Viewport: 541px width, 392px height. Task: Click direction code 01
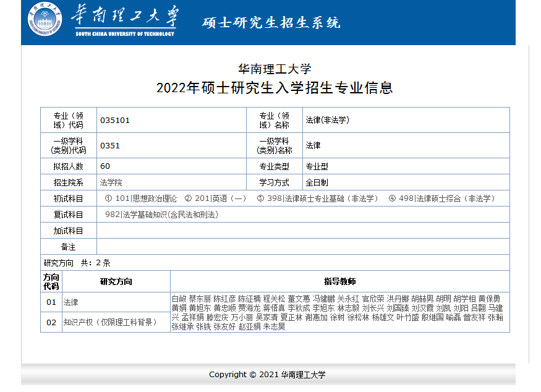tap(51, 302)
